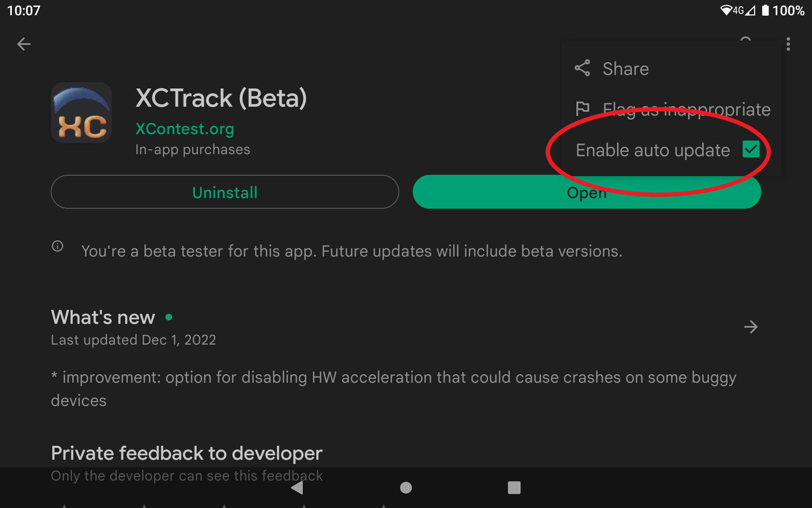Tap the Private feedback to developer heading
The width and height of the screenshot is (812, 508).
click(x=187, y=453)
